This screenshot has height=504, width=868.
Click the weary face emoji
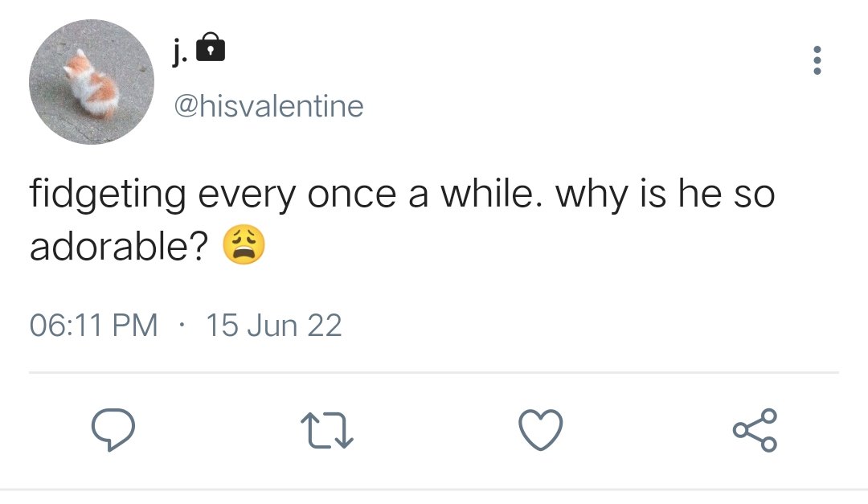pyautogui.click(x=244, y=246)
